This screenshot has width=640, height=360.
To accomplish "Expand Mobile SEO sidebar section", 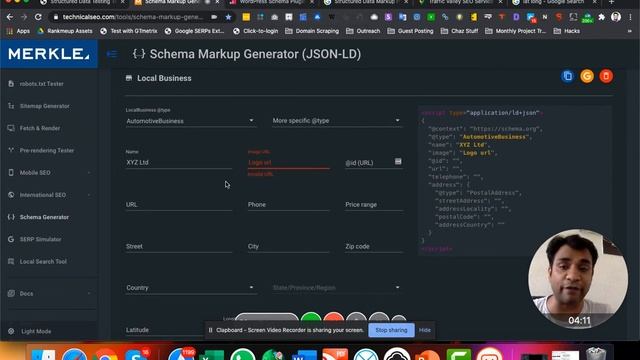I will tap(49, 173).
